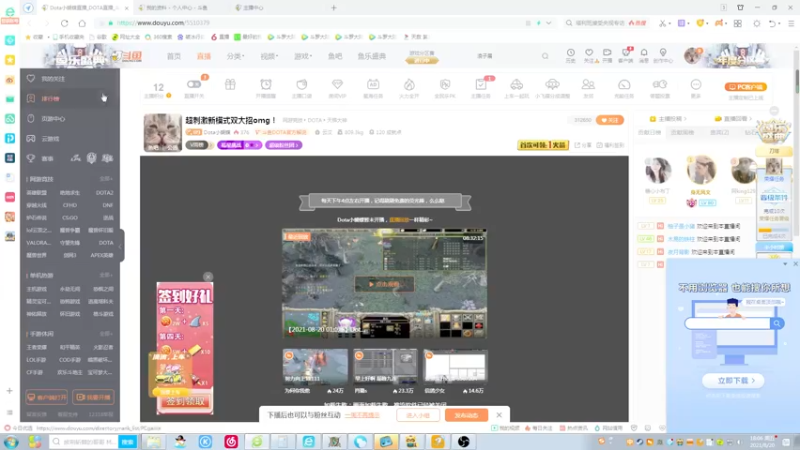
Task: Click the search magnifier in Douyu header
Action: [x=545, y=56]
